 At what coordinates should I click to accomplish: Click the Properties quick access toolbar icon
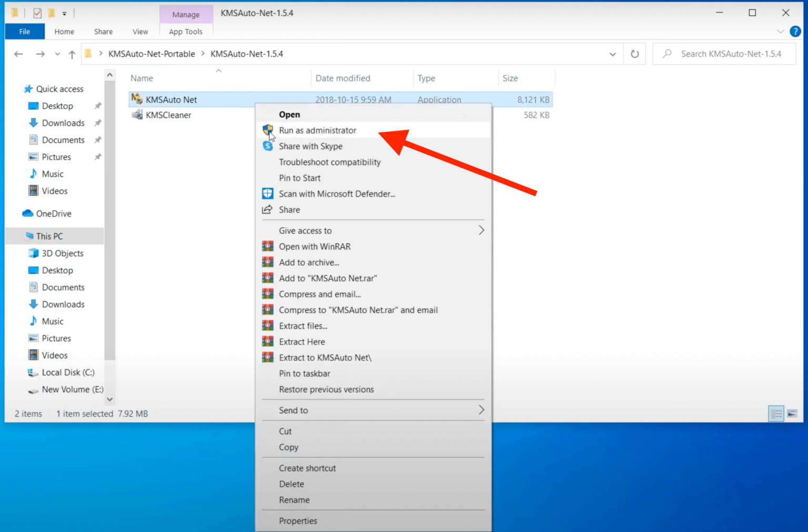tap(37, 13)
